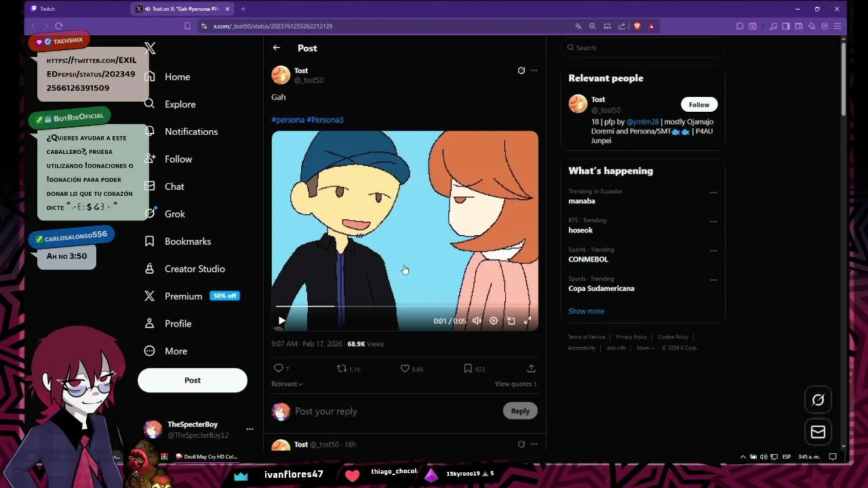Screen dimensions: 868x488
Task: Open Profile in the sidebar
Action: click(167, 324)
